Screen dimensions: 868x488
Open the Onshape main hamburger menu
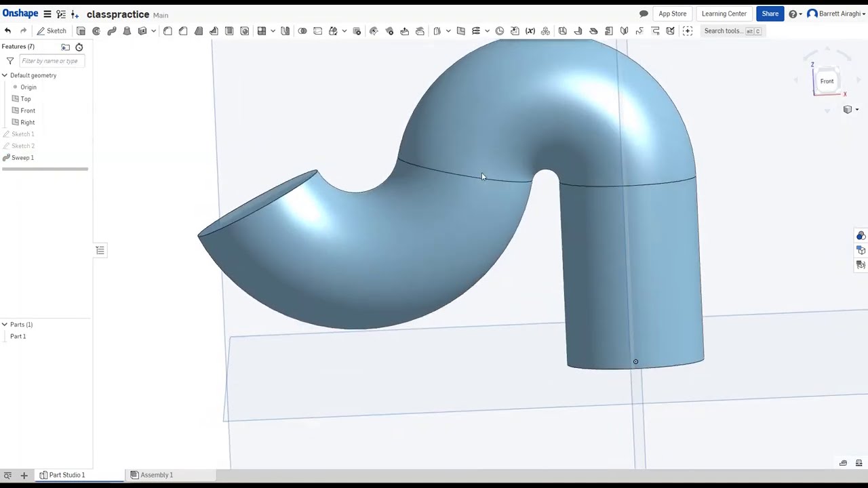tap(47, 14)
